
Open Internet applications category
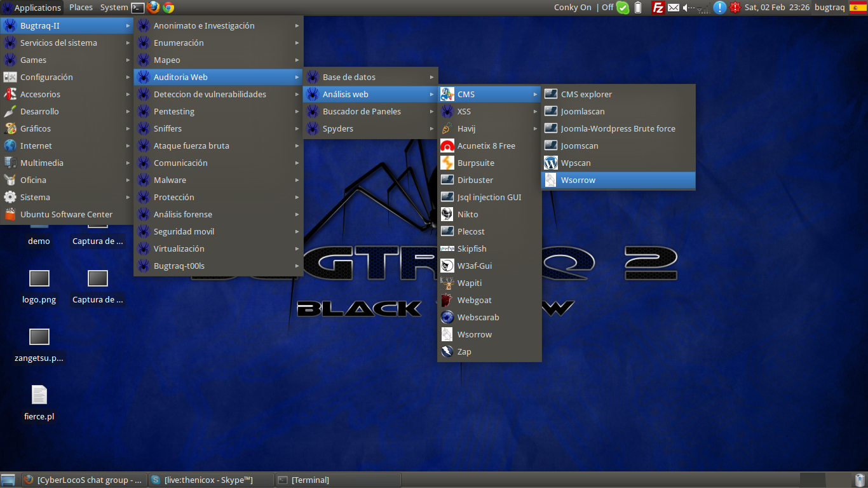pos(67,146)
